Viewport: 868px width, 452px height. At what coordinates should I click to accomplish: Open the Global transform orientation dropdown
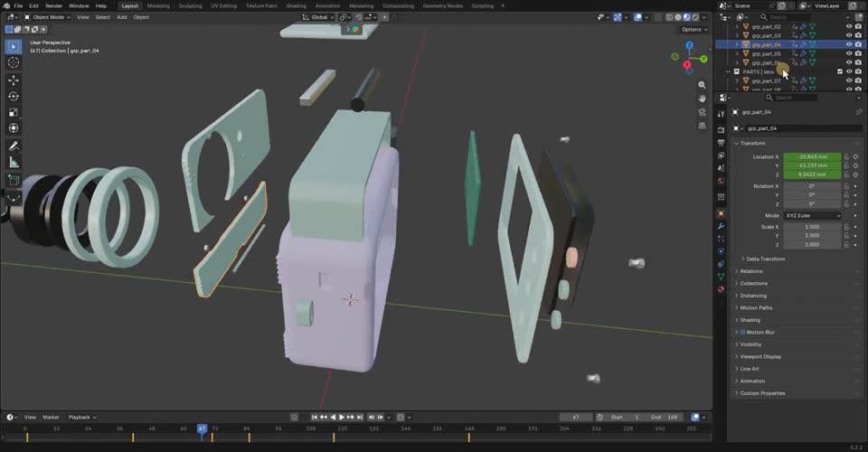[318, 17]
